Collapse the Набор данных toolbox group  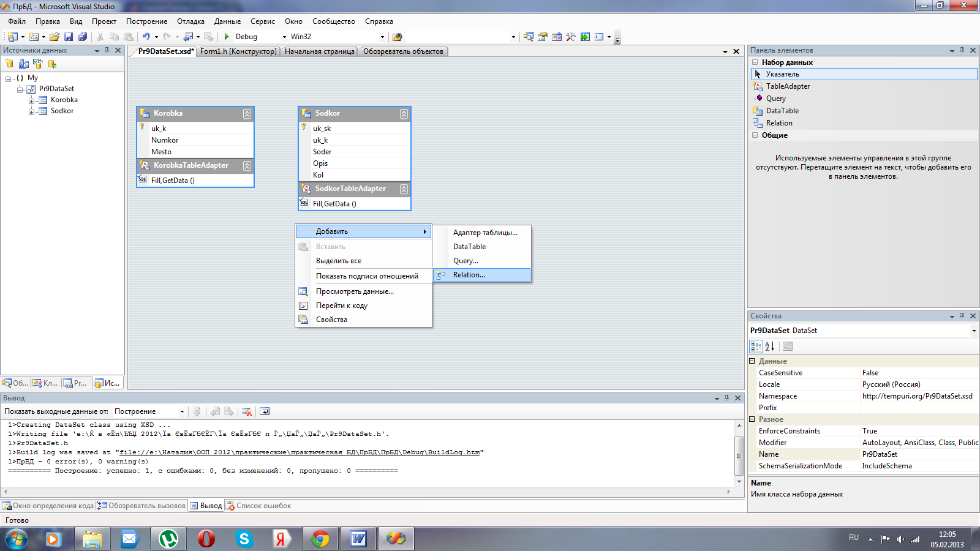click(x=755, y=62)
